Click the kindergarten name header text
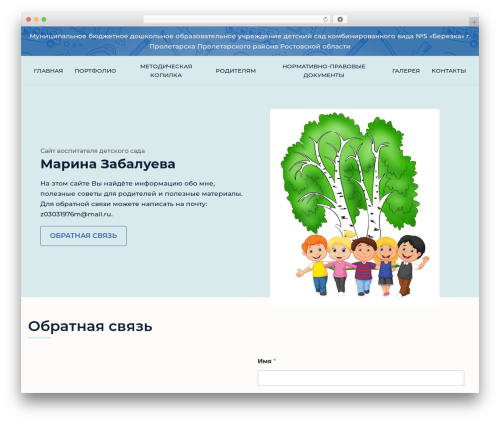This screenshot has height=423, width=500. pyautogui.click(x=250, y=41)
